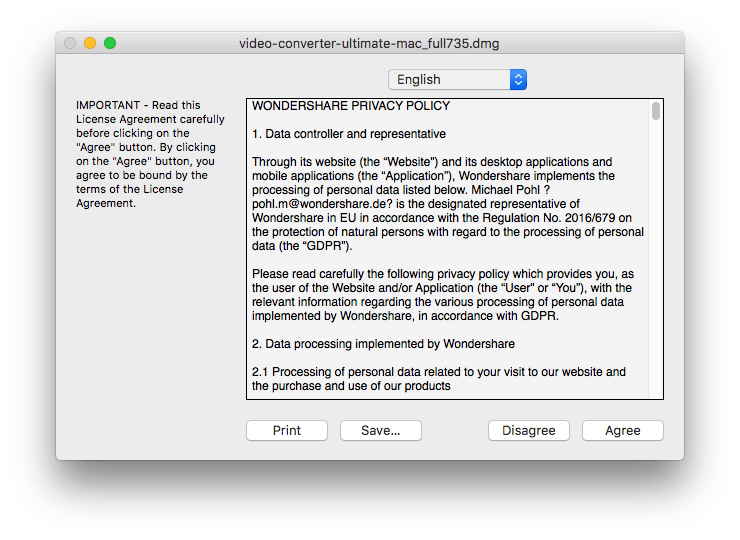
Task: Save the license agreement with Save...
Action: point(380,430)
